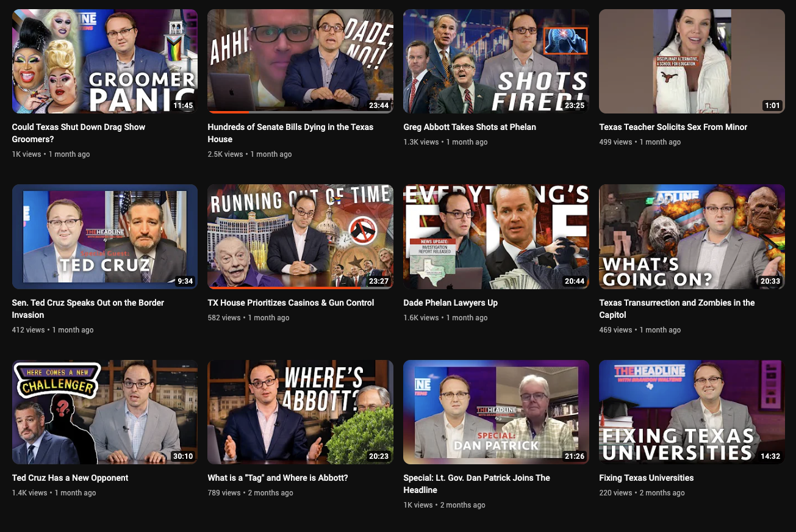Open the 'RUNNING OUT OF TIME' thumbnail
This screenshot has height=532, width=796.
pyautogui.click(x=300, y=236)
